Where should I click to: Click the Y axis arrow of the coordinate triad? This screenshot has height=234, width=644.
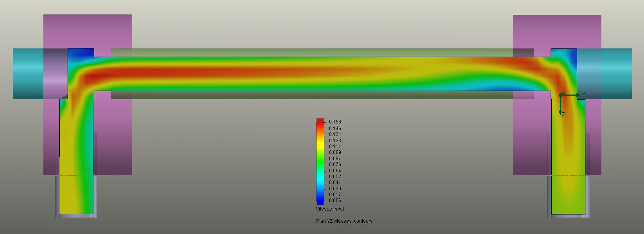click(578, 95)
